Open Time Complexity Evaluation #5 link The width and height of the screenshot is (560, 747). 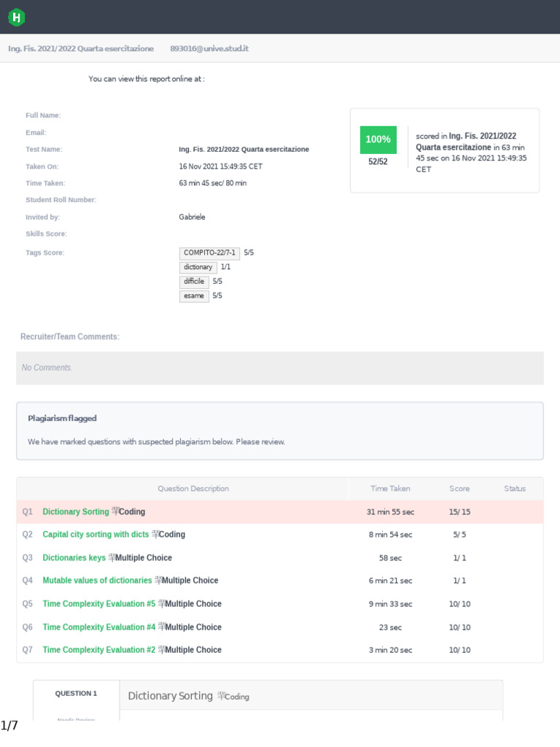(x=98, y=604)
